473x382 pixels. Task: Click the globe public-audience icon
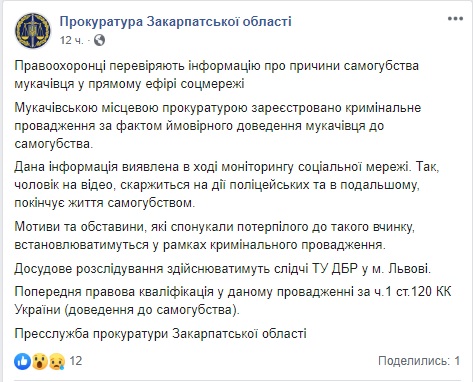coord(99,40)
